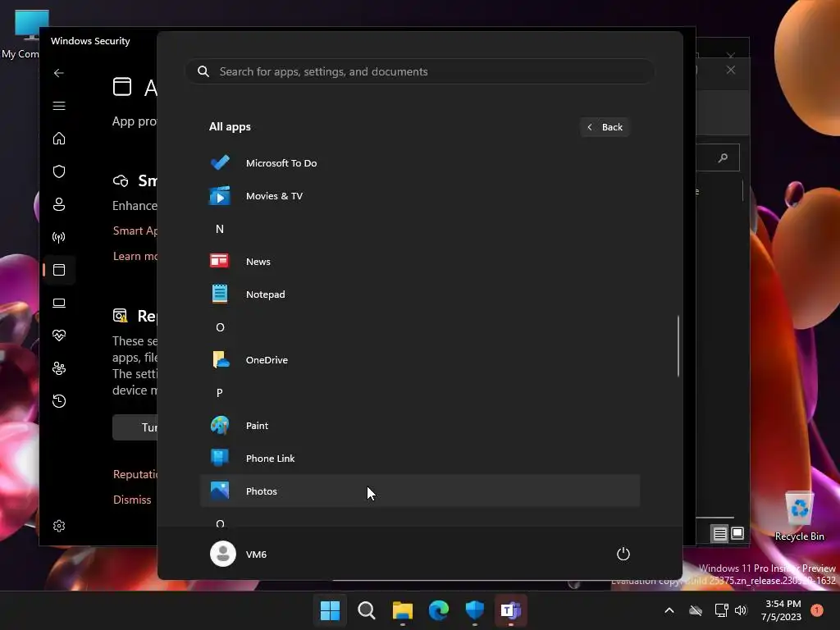The image size is (840, 630).
Task: Show hidden icons tray chevron
Action: (x=669, y=610)
